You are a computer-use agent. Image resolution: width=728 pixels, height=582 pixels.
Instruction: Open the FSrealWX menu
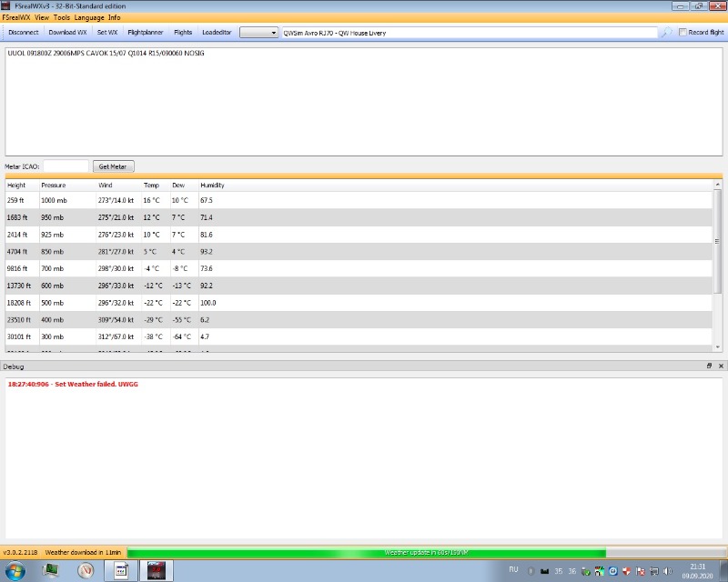click(x=16, y=17)
